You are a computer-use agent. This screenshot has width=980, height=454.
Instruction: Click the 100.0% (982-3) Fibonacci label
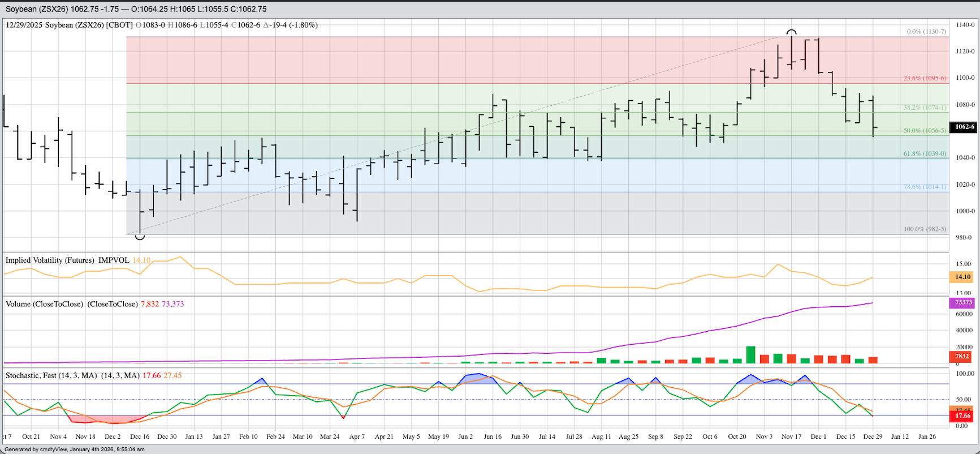(925, 229)
